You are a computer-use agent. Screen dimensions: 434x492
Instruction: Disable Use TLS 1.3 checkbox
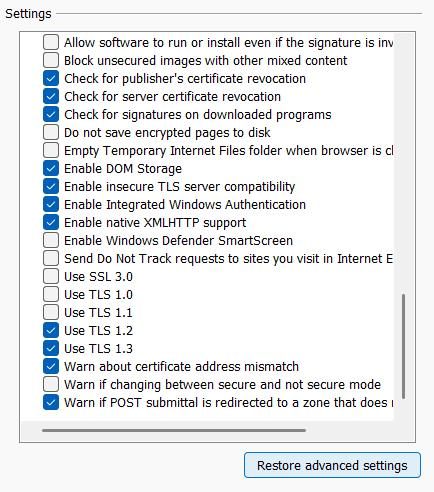click(51, 348)
